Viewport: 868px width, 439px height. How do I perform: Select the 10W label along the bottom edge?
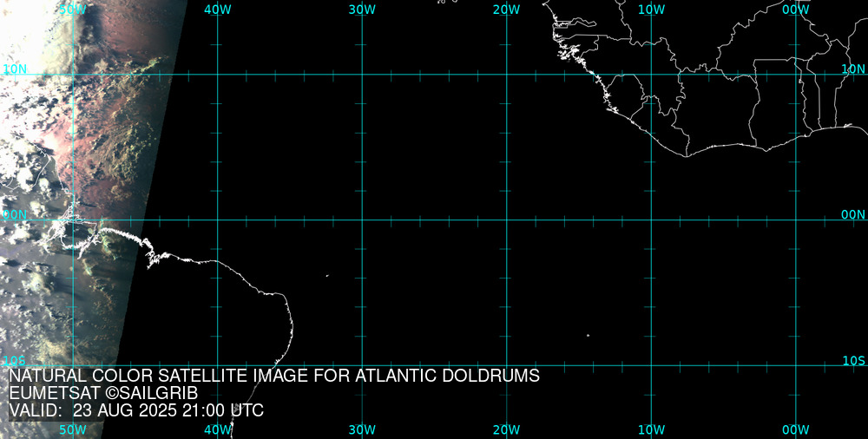point(652,429)
